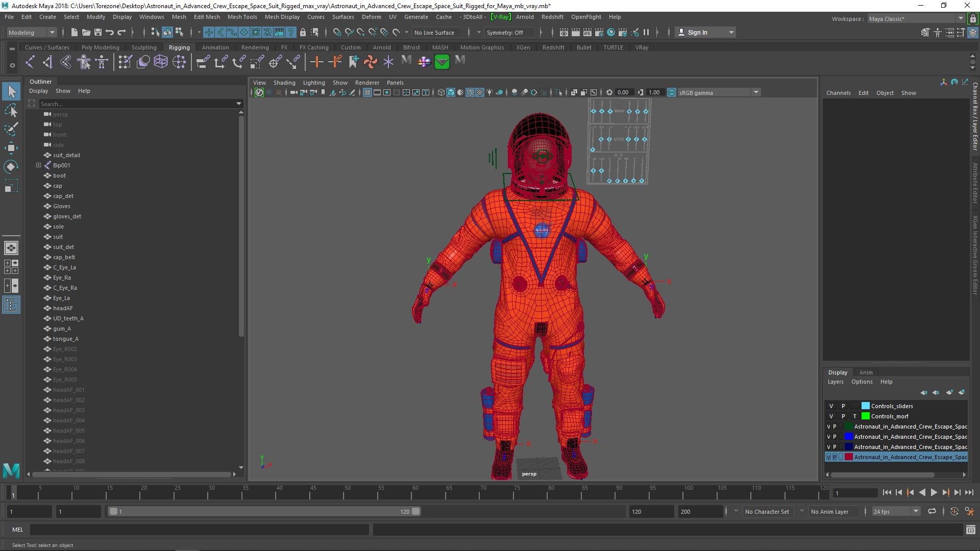This screenshot has height=551, width=980.
Task: Activate the Lasso select tool
Action: 11,111
